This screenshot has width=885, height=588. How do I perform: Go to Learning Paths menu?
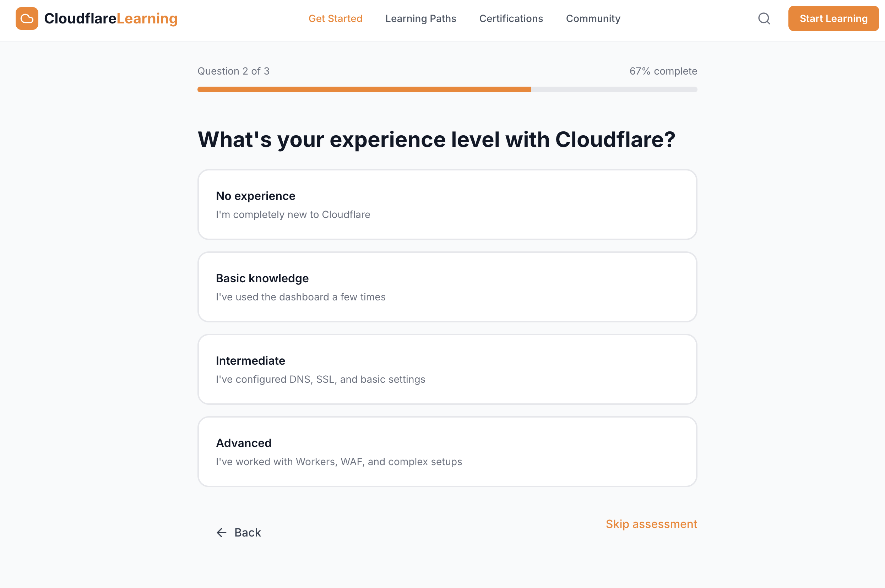[420, 18]
